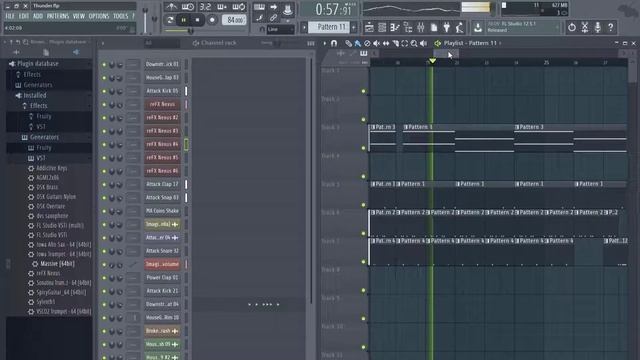The image size is (640, 360).
Task: Pause playback with the pause button
Action: click(x=184, y=20)
